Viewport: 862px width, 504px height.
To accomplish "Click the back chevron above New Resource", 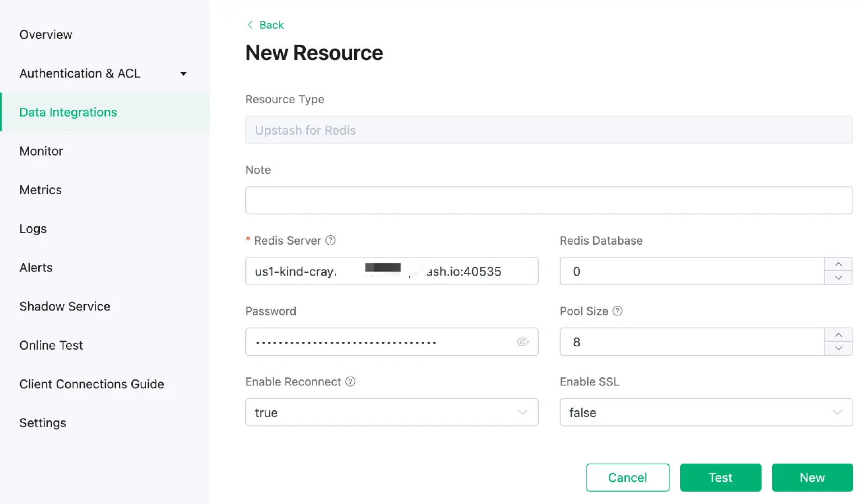I will [x=250, y=25].
